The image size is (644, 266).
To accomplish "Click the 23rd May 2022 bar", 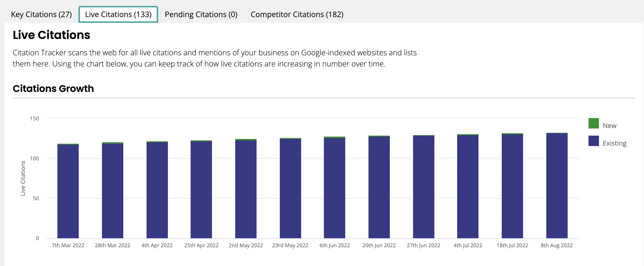I will pyautogui.click(x=290, y=188).
